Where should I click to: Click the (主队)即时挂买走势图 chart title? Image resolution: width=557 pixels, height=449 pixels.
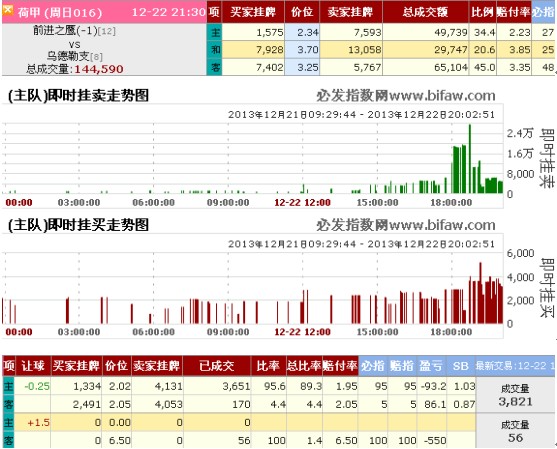click(78, 225)
